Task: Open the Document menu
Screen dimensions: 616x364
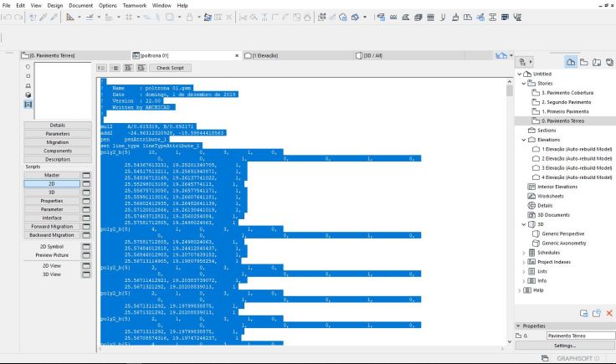Action: (81, 6)
